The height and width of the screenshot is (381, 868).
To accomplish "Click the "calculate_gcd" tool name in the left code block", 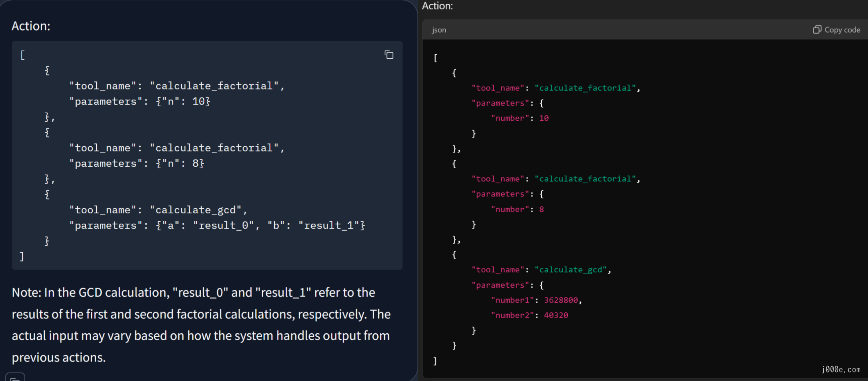I will pyautogui.click(x=196, y=210).
